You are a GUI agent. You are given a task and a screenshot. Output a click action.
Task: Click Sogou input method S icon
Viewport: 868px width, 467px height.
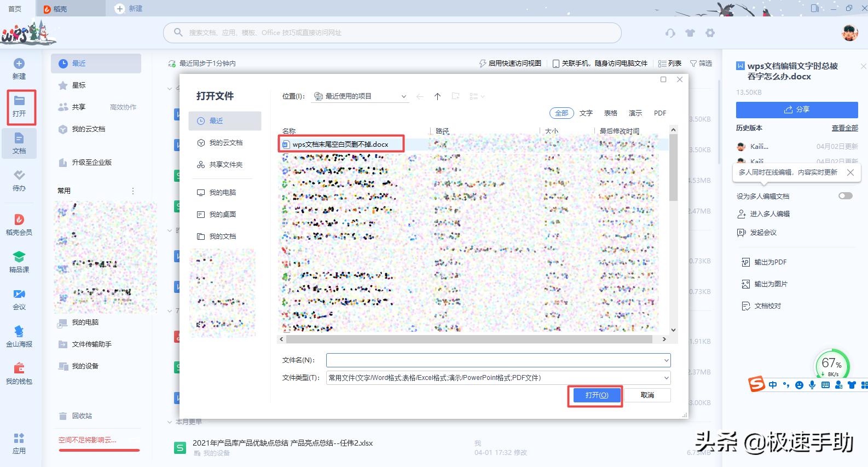click(x=757, y=385)
